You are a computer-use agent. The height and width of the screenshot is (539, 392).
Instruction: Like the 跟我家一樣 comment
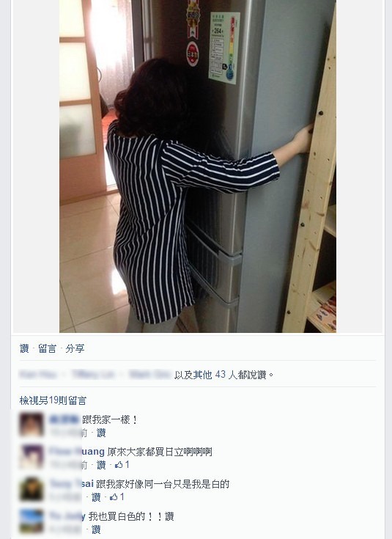pos(101,433)
